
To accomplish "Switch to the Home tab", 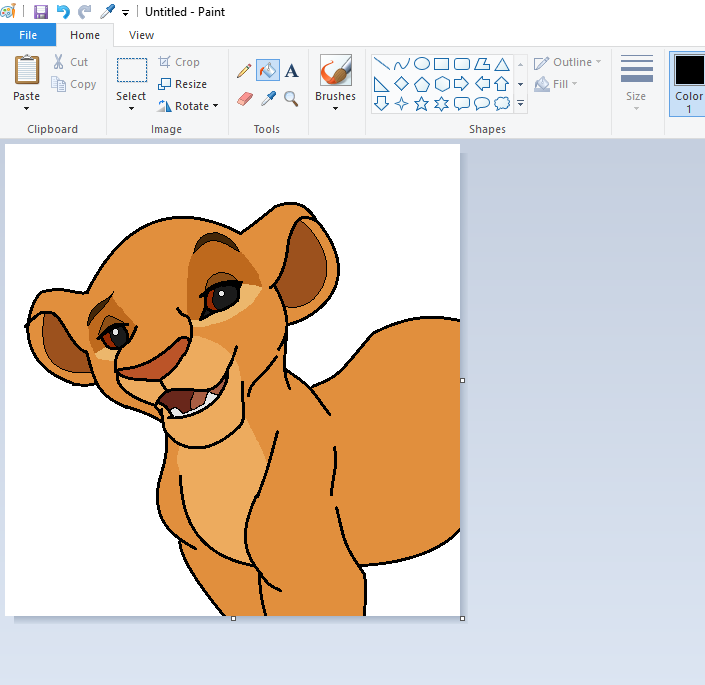I will (85, 35).
